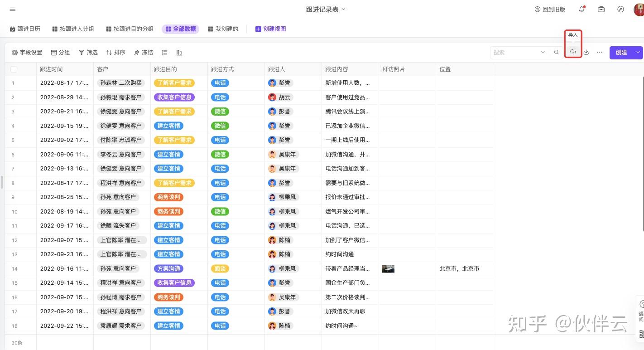Click 商务谈判 tag in row 9
This screenshot has height=350, width=644.
click(169, 197)
